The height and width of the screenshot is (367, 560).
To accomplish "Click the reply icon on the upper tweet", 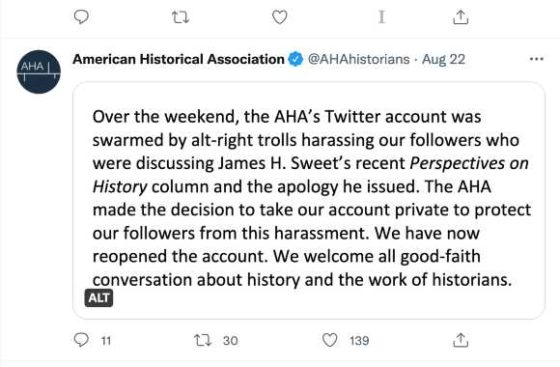I will point(81,17).
